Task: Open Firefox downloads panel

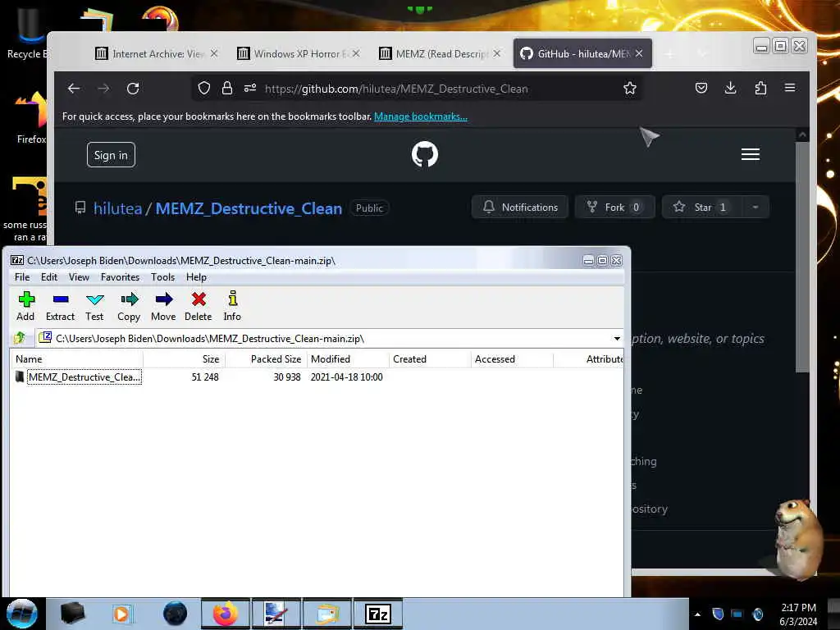Action: click(730, 89)
